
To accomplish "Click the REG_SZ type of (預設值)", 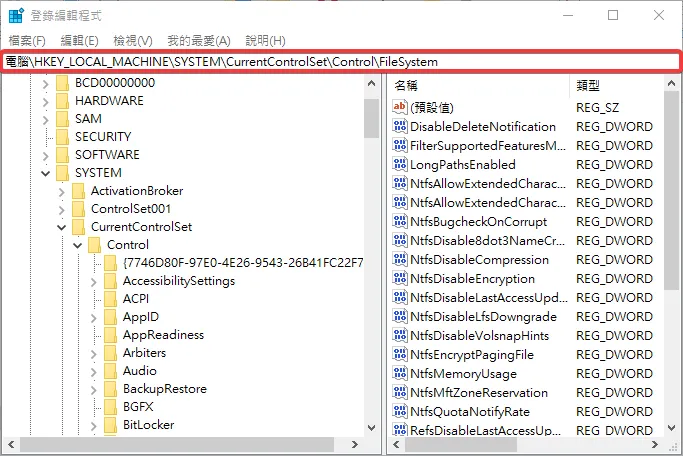I will click(597, 107).
